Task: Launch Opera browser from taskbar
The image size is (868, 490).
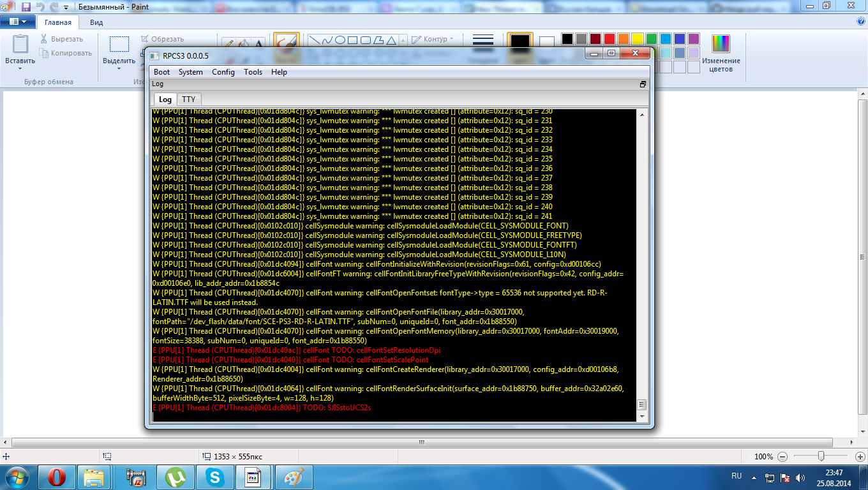Action: (57, 477)
